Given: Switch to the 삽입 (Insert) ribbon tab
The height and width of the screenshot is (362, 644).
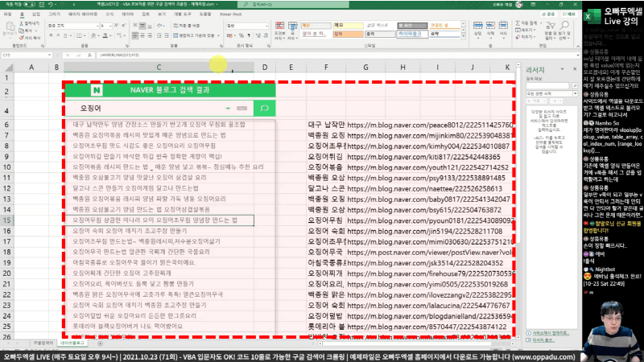Looking at the screenshot, I should click(x=36, y=14).
